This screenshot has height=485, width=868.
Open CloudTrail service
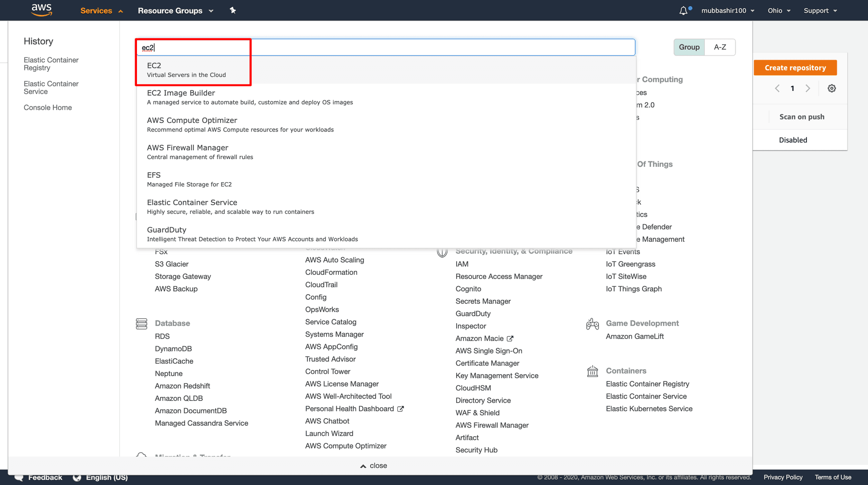tap(321, 285)
